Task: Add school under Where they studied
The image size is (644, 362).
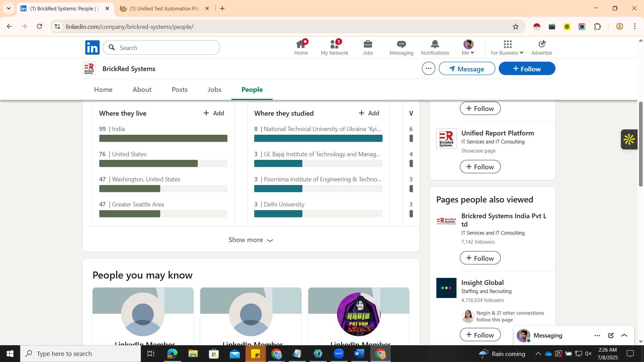Action: pos(369,113)
